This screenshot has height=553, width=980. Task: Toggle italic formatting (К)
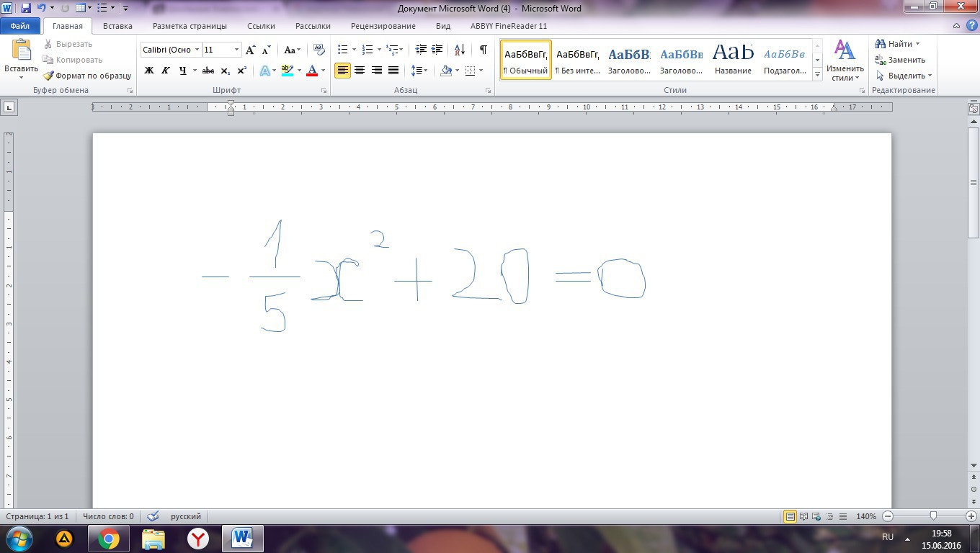click(x=166, y=71)
